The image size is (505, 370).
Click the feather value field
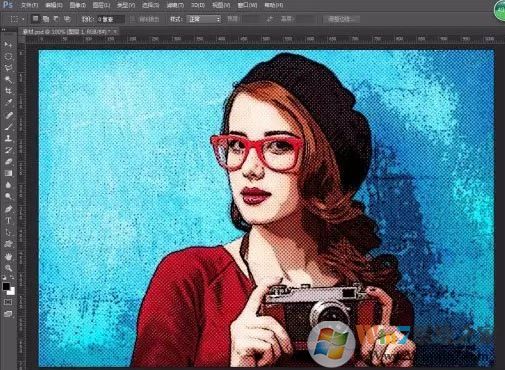pyautogui.click(x=111, y=19)
